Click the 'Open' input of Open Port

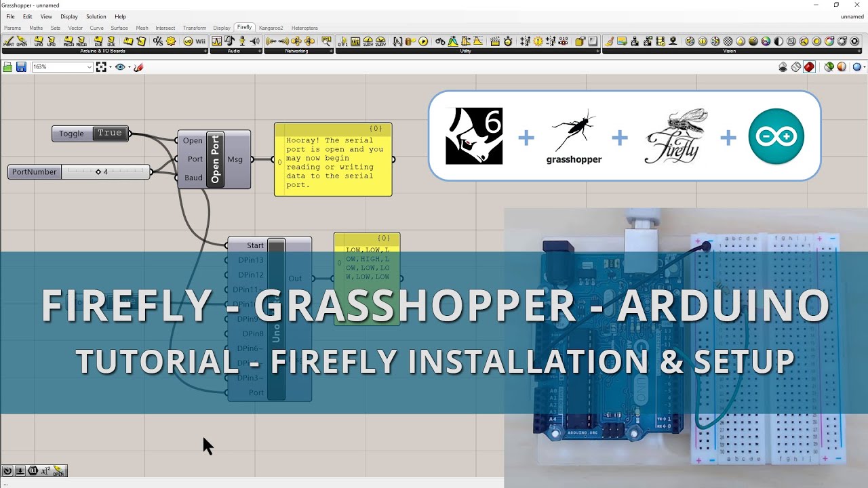pyautogui.click(x=193, y=141)
